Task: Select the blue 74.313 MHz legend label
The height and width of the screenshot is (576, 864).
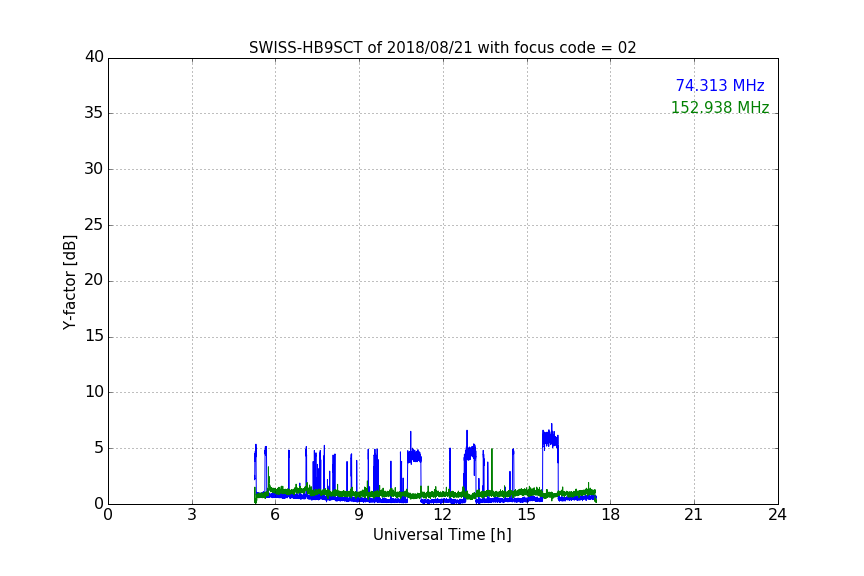Action: (x=720, y=85)
